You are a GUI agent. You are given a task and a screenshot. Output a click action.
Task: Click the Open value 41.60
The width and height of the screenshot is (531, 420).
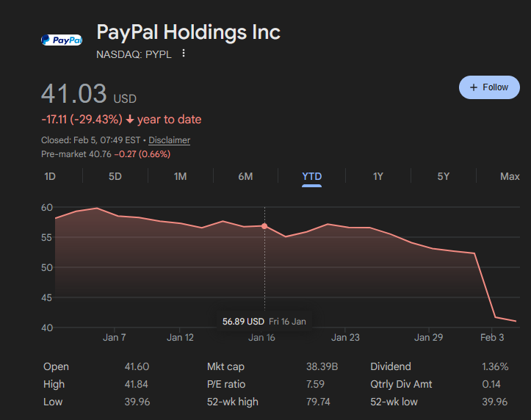click(137, 366)
